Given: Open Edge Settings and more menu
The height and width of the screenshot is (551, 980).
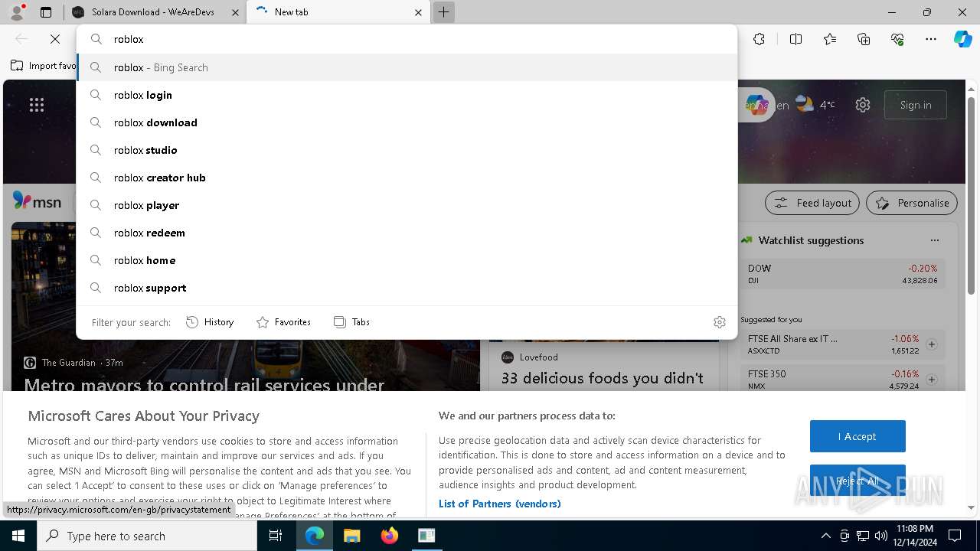Looking at the screenshot, I should pyautogui.click(x=931, y=39).
